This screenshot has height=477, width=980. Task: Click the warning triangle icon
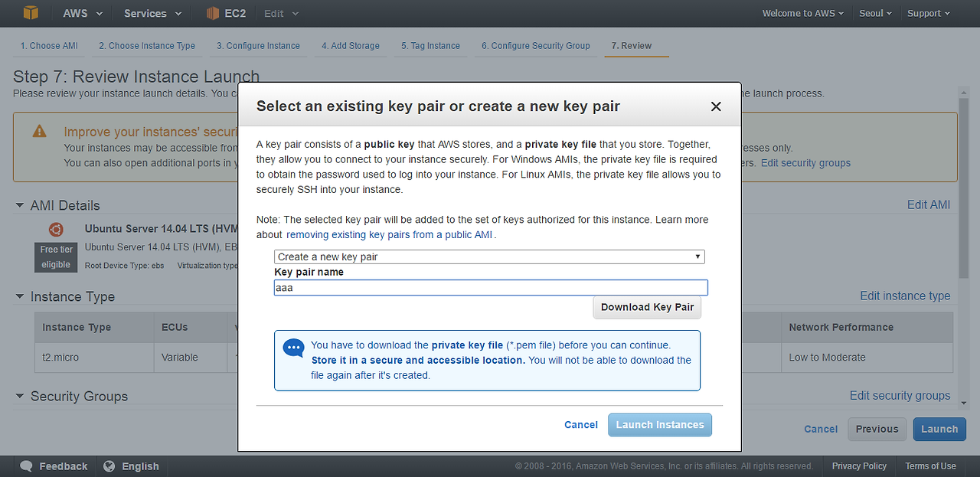coord(40,132)
